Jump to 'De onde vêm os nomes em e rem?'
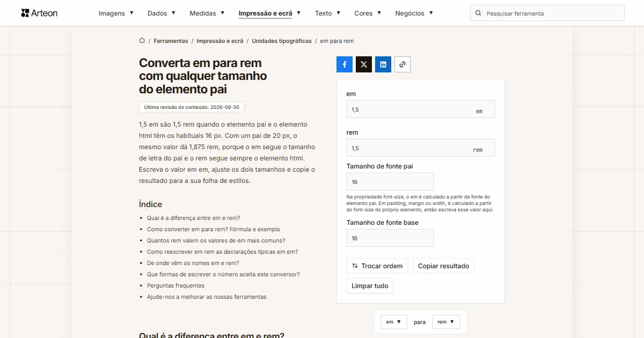This screenshot has height=338, width=644. pos(193,263)
